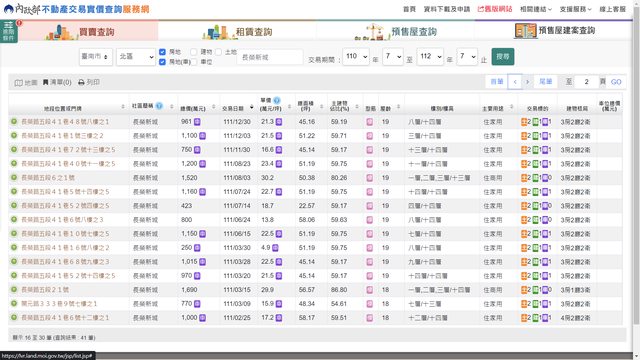Go to previous page arrow
This screenshot has width=640, height=360.
pyautogui.click(x=515, y=82)
